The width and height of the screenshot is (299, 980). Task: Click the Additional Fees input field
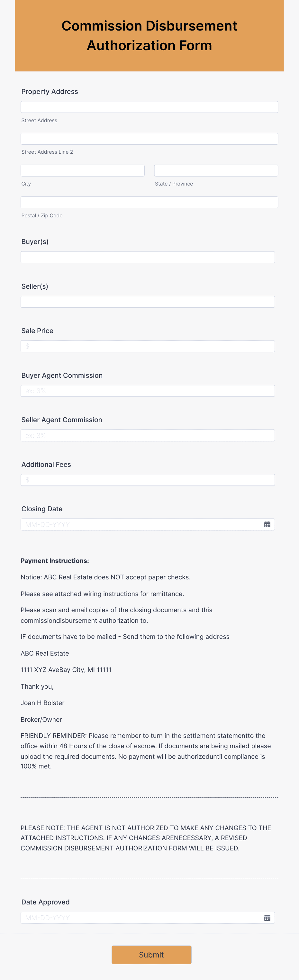148,480
